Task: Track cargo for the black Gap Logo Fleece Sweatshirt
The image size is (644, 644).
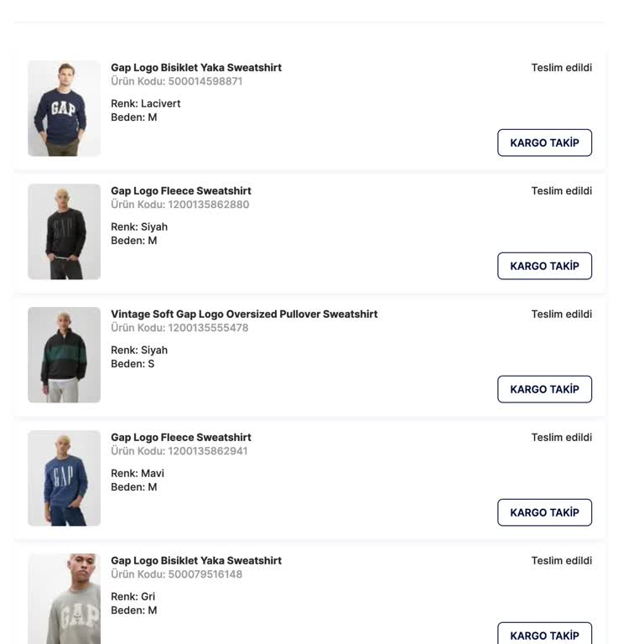Action: coord(544,266)
